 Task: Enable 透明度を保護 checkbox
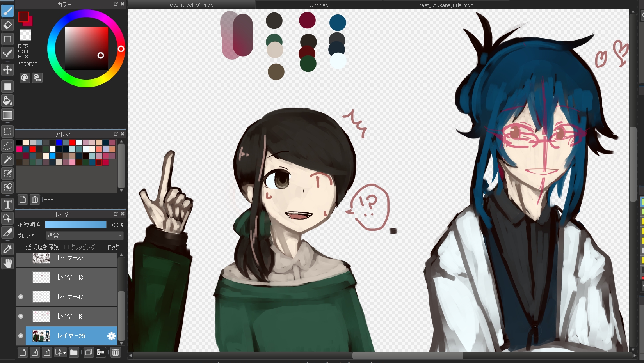click(x=21, y=247)
